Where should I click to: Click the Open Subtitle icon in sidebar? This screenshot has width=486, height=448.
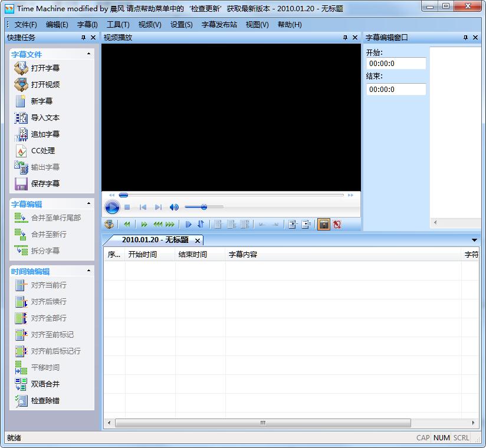[21, 68]
